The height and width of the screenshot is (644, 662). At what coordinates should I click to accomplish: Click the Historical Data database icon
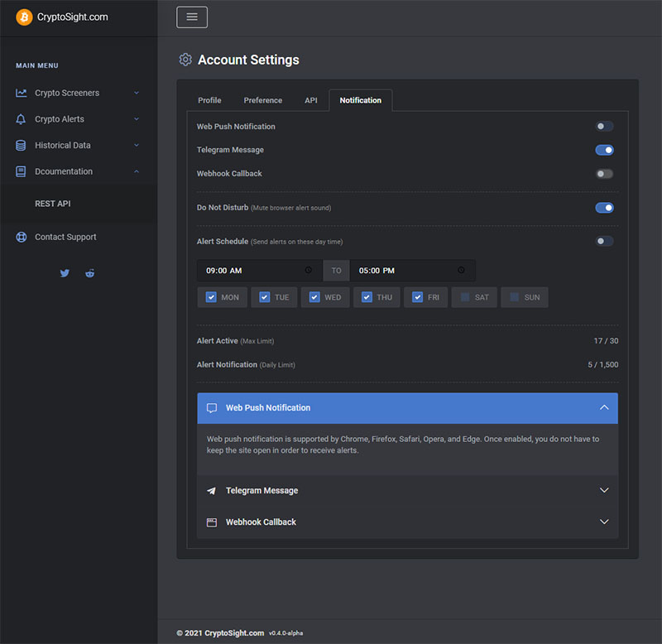[x=22, y=146]
